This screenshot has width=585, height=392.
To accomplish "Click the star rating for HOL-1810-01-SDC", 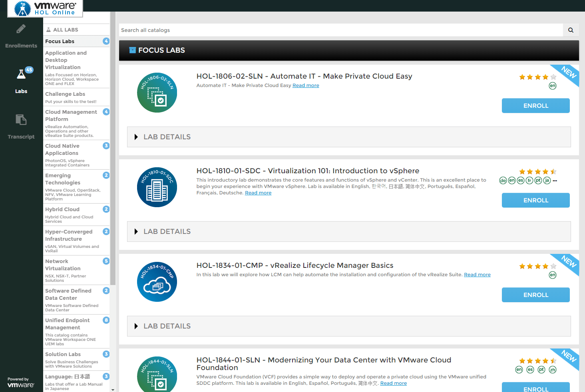I will pos(537,172).
